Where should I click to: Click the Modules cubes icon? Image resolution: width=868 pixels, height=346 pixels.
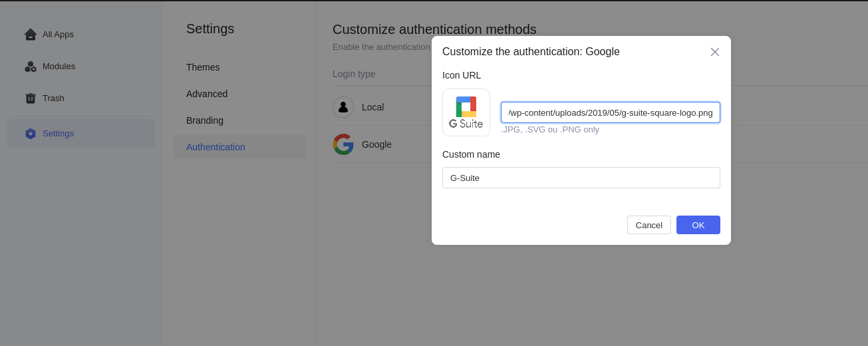(x=30, y=67)
